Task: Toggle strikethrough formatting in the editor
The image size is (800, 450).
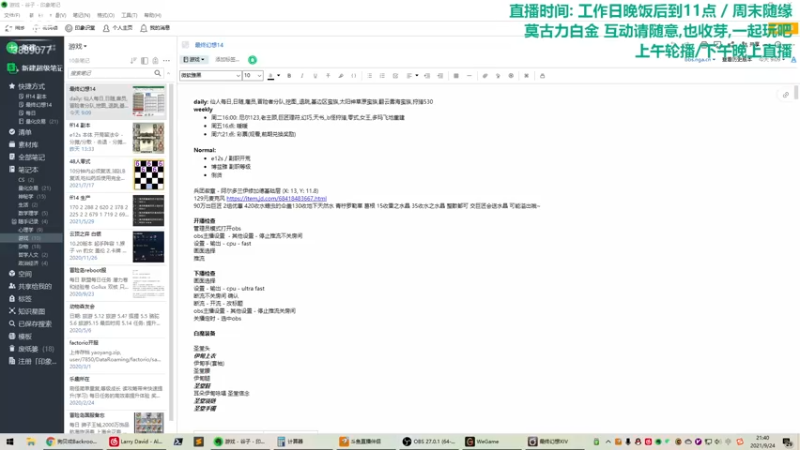Action: tap(328, 76)
